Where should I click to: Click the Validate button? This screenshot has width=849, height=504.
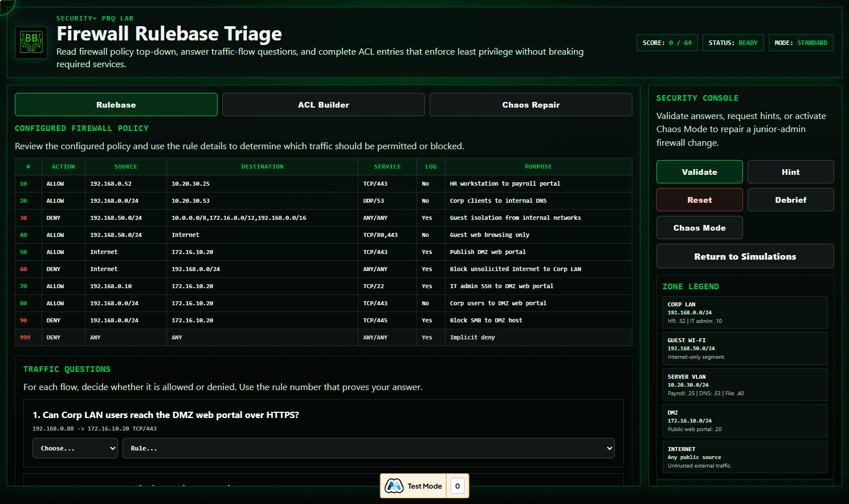tap(700, 172)
